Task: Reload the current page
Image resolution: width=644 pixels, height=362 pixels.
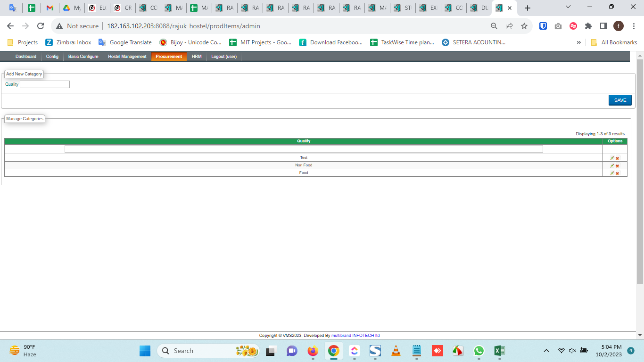Action: point(41,26)
